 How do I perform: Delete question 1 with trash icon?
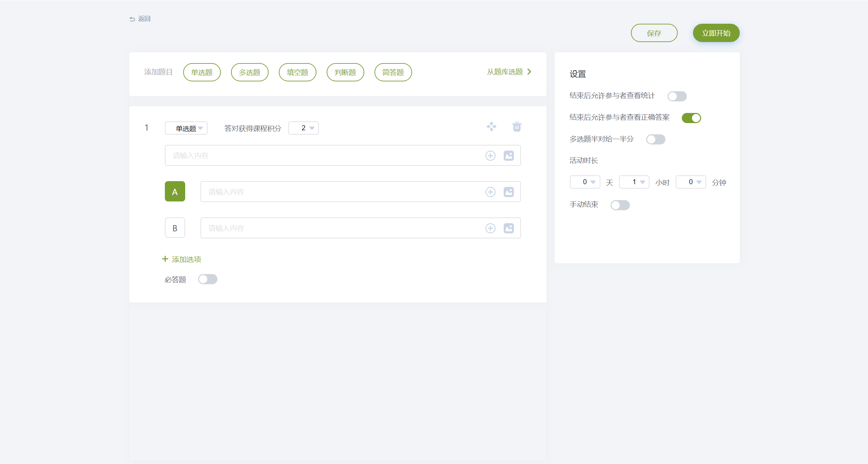coord(517,127)
